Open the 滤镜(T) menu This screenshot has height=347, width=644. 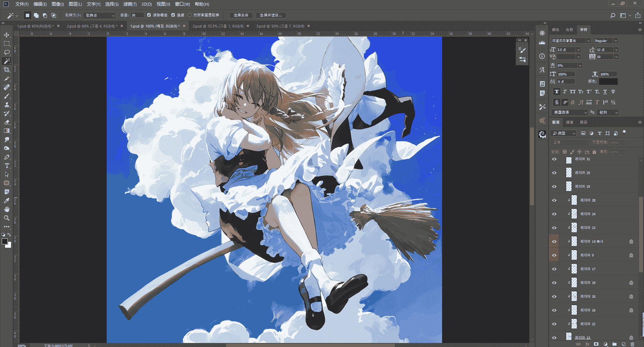130,4
